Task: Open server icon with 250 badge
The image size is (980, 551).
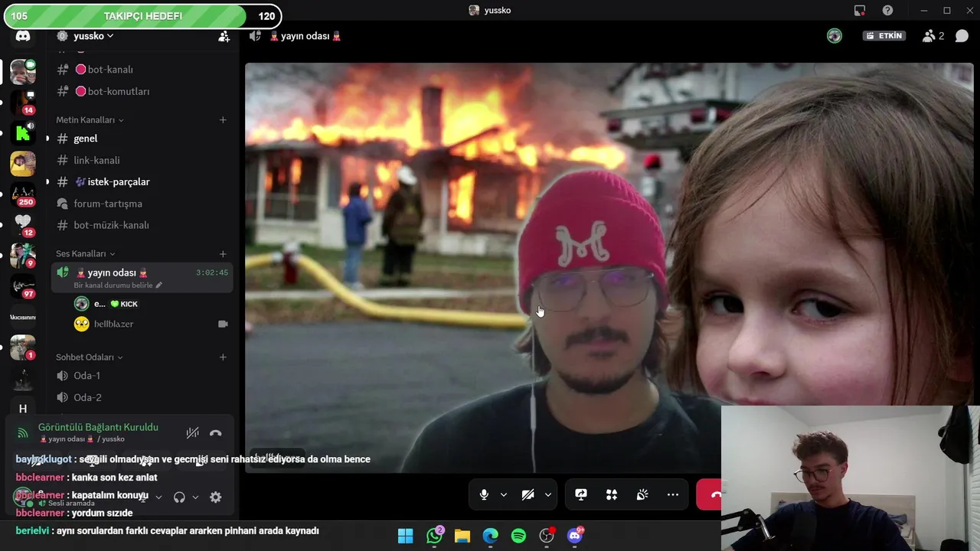Action: 23,194
